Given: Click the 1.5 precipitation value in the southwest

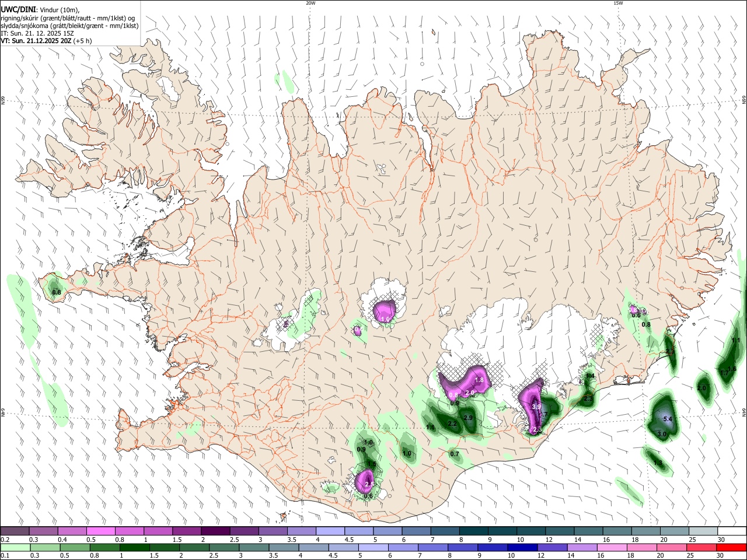Looking at the screenshot, I should (372, 464).
